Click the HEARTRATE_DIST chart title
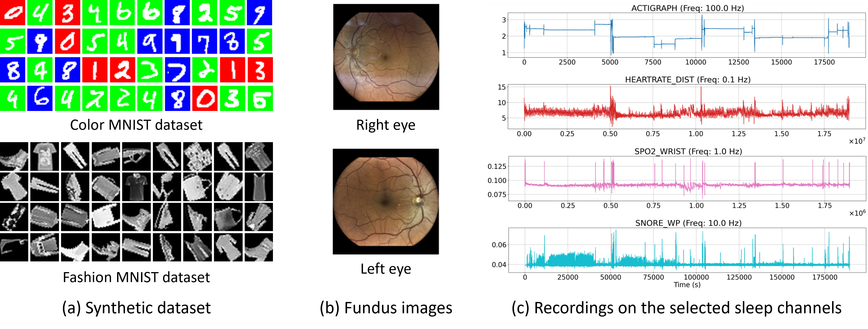 (x=687, y=80)
